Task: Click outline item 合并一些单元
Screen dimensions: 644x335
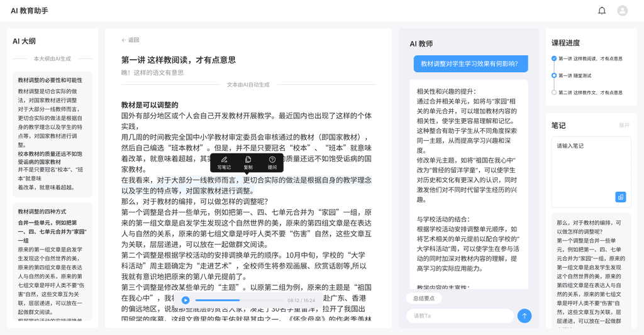Action: [52, 231]
